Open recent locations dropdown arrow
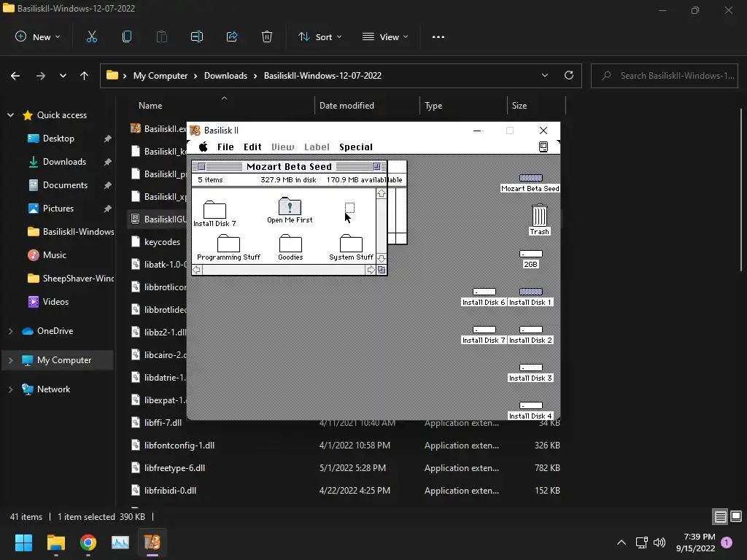Image resolution: width=747 pixels, height=560 pixels. tap(63, 76)
